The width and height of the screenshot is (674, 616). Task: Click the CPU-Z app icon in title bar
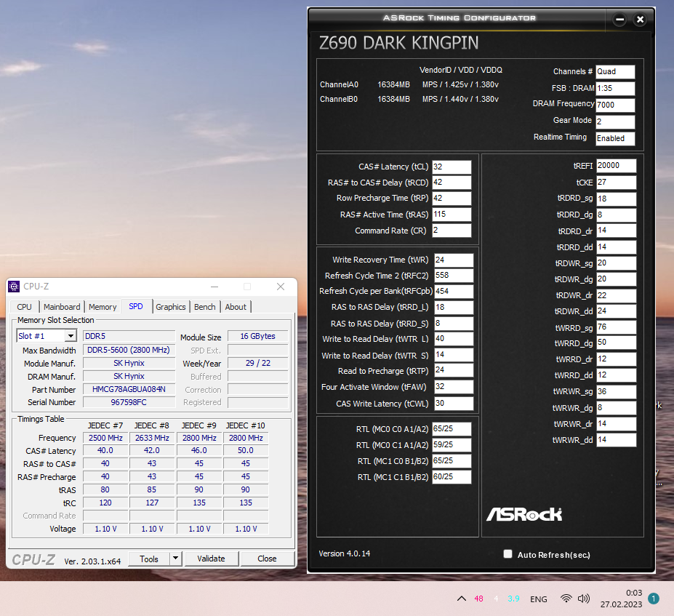tap(14, 287)
